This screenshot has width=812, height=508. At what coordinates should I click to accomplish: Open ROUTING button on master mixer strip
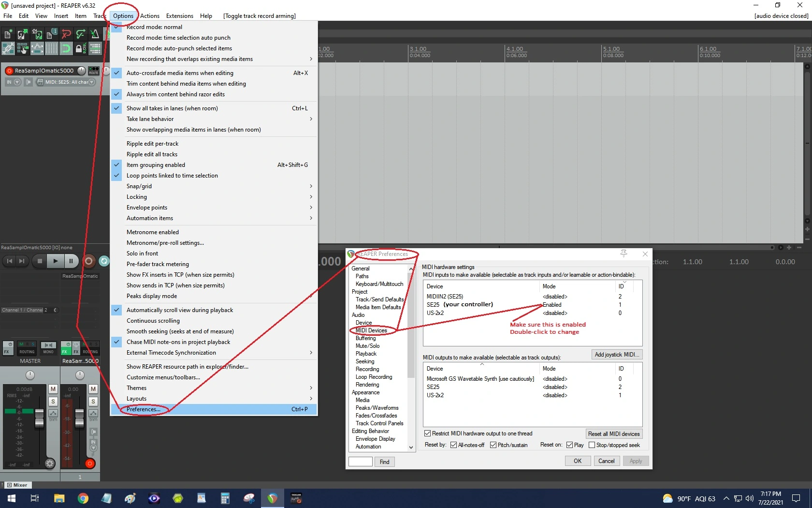tap(27, 347)
